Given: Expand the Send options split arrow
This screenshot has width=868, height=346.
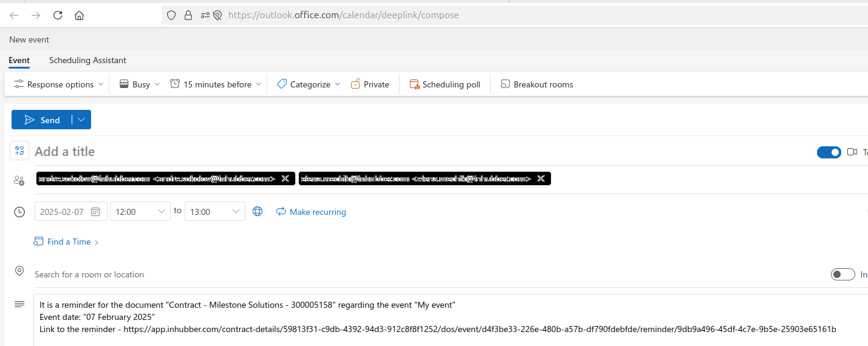Looking at the screenshot, I should 81,120.
